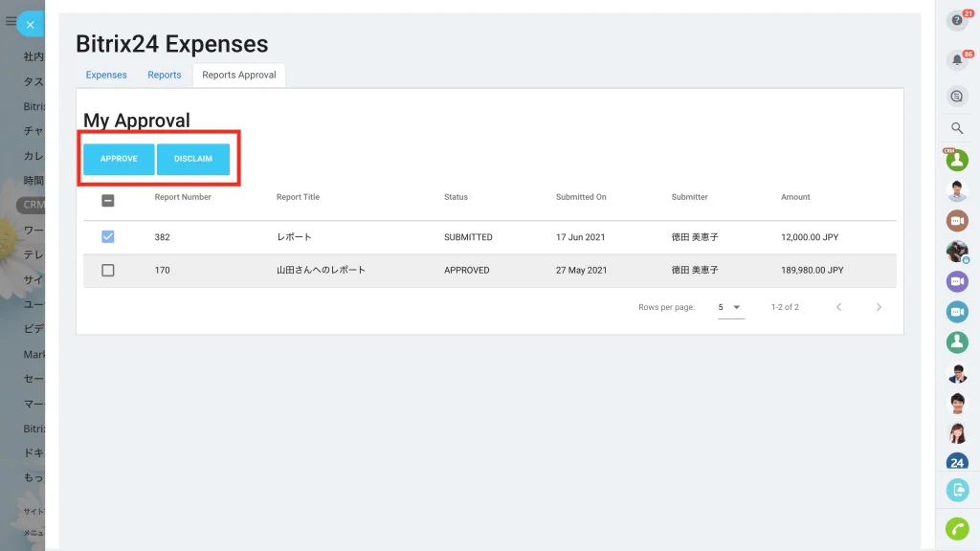Sort by the Submitter column header
The width and height of the screenshot is (980, 551).
point(689,197)
